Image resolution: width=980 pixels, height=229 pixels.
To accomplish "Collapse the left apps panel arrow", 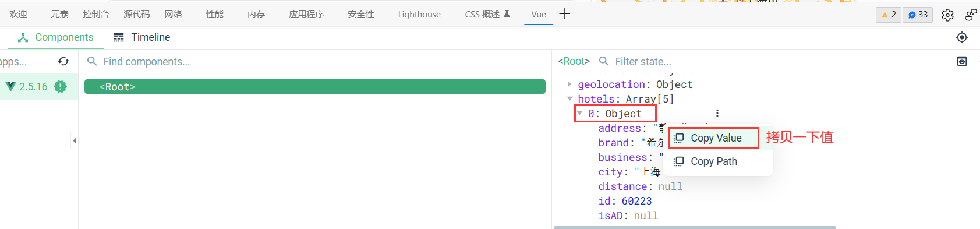I will [75, 140].
